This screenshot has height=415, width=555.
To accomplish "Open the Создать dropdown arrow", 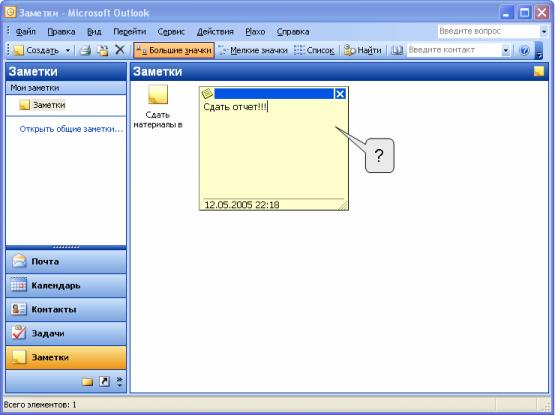I will click(x=68, y=50).
